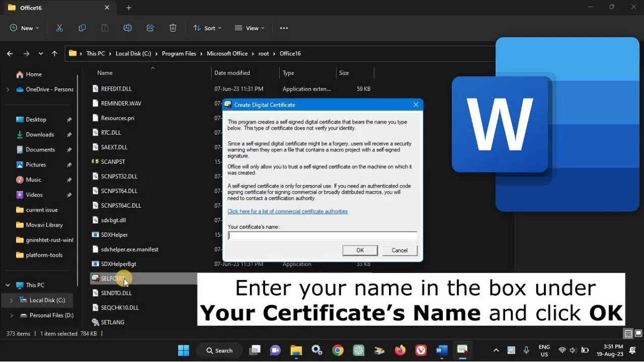Click the Rename icon in Explorer toolbar
Viewport: 644px width, 362px height.
[x=127, y=28]
